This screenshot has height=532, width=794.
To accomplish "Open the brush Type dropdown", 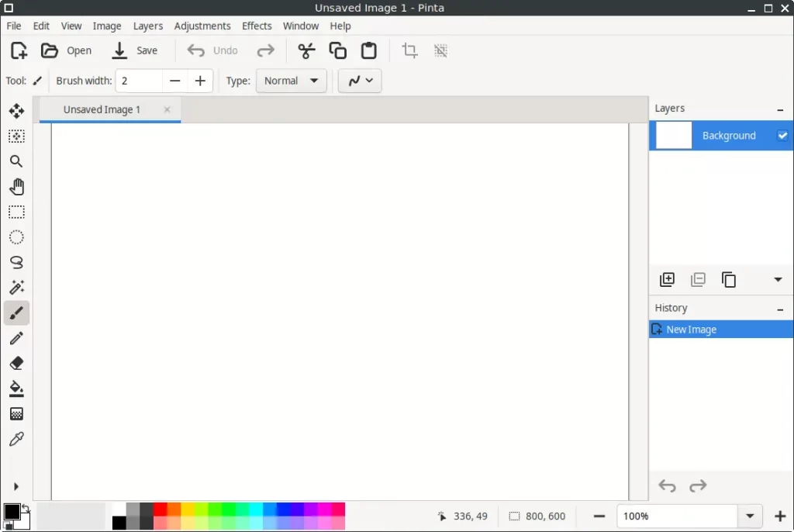I will pyautogui.click(x=292, y=81).
